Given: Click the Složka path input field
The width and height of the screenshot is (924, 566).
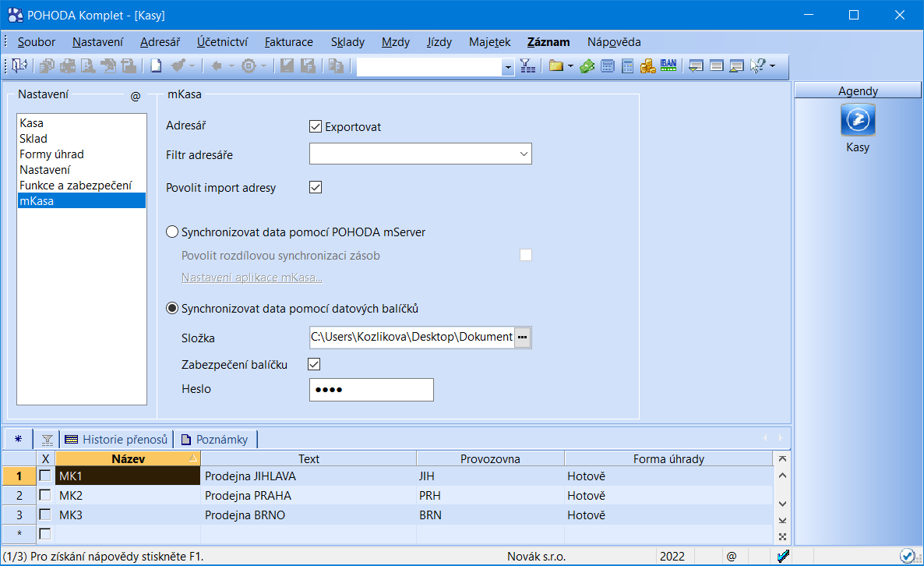Looking at the screenshot, I should (412, 337).
